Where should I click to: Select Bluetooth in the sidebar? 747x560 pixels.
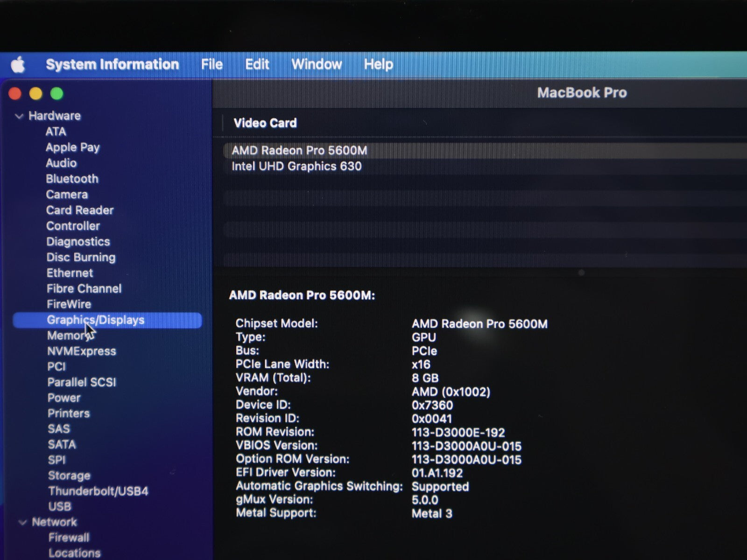[72, 179]
